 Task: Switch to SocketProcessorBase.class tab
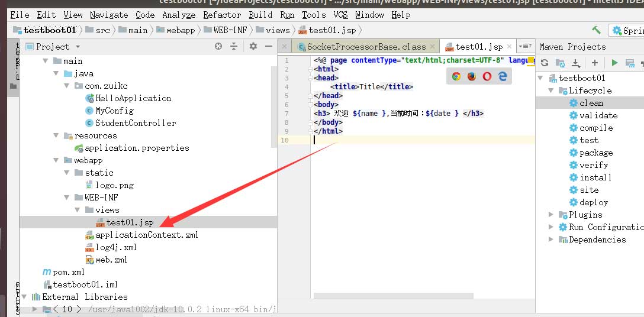[366, 46]
